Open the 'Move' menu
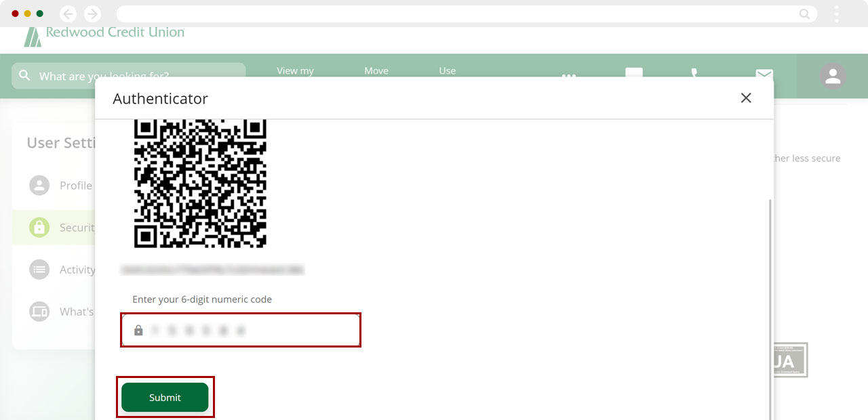868x420 pixels. [376, 70]
